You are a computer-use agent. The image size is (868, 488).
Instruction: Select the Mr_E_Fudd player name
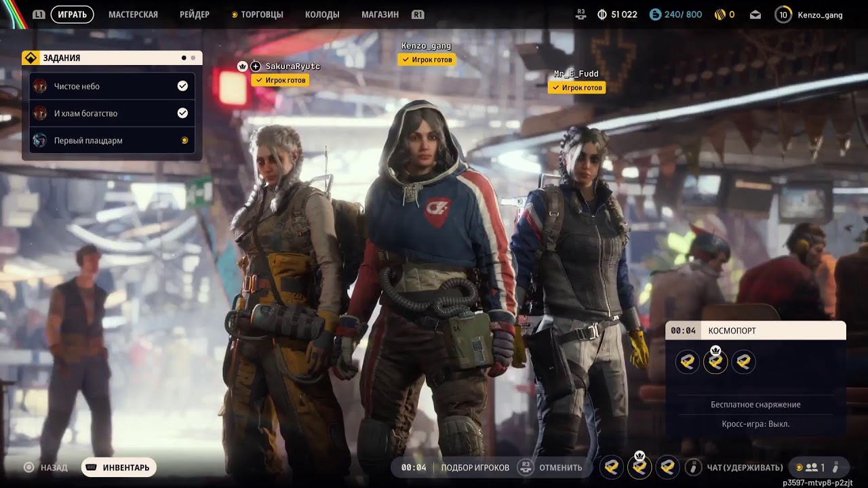(x=576, y=74)
